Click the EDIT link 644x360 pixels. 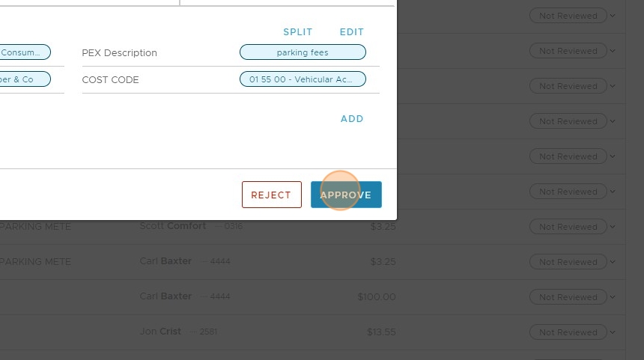(351, 32)
